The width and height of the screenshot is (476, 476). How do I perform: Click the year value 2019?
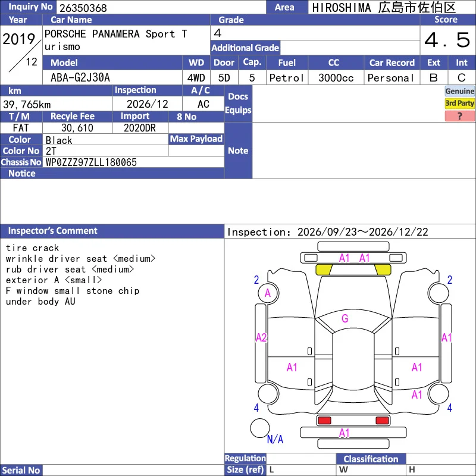(19, 39)
